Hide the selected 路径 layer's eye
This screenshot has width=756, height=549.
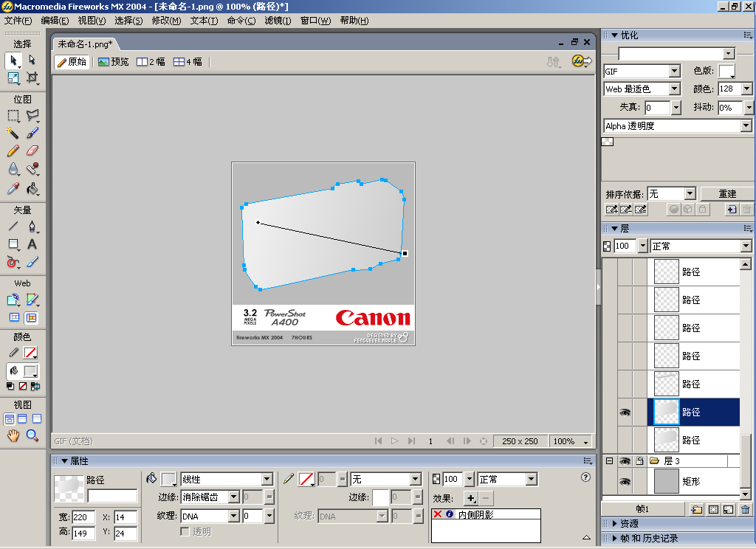pos(625,412)
